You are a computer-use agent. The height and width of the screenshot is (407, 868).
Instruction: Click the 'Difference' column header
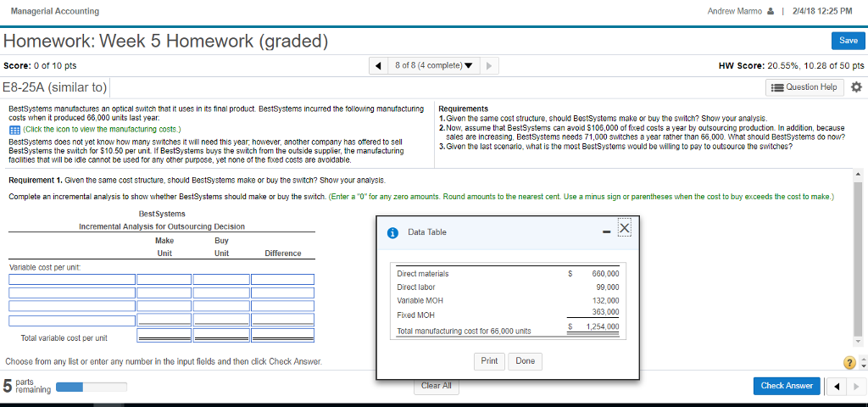[283, 253]
